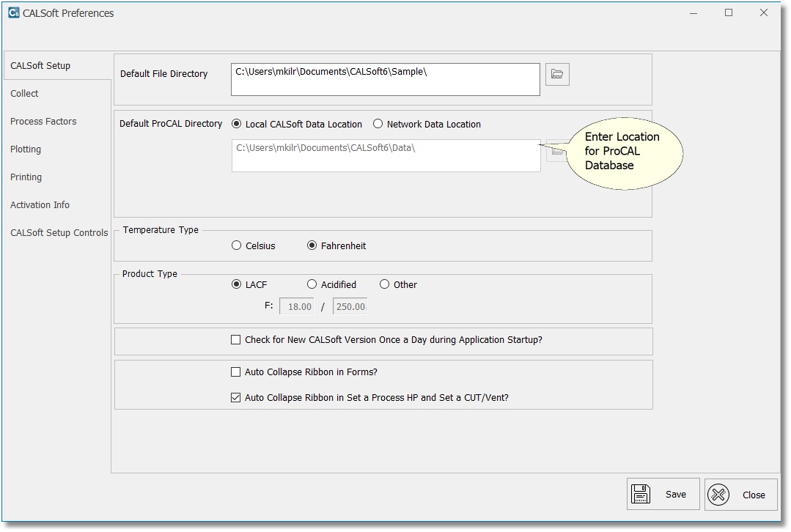
Task: Enable daily check for new CALSoft version
Action: point(235,340)
